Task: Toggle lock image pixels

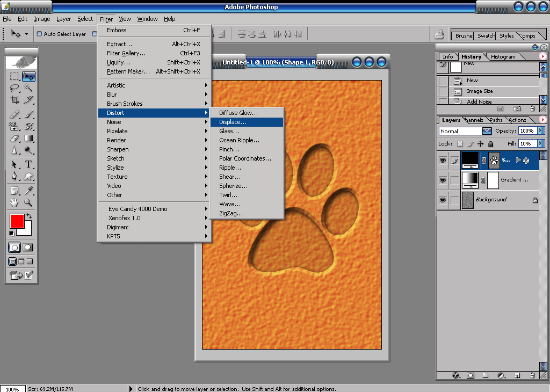Action: click(x=471, y=143)
